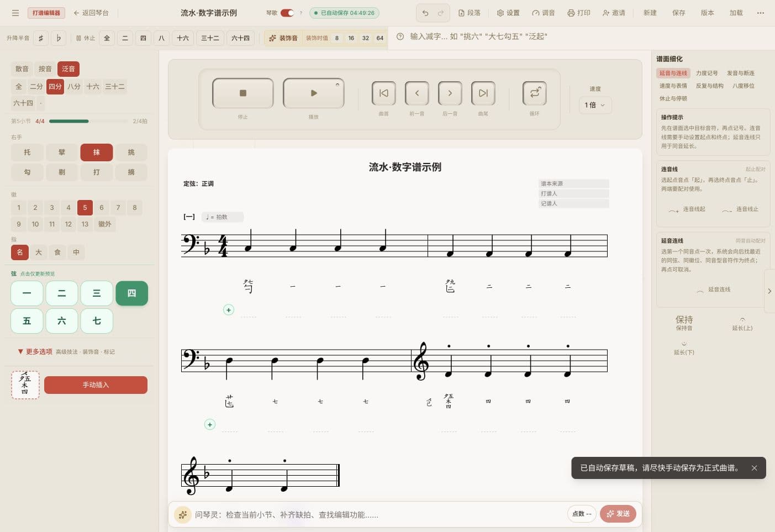Select the 按音 note type
This screenshot has height=532, width=775.
(45, 69)
